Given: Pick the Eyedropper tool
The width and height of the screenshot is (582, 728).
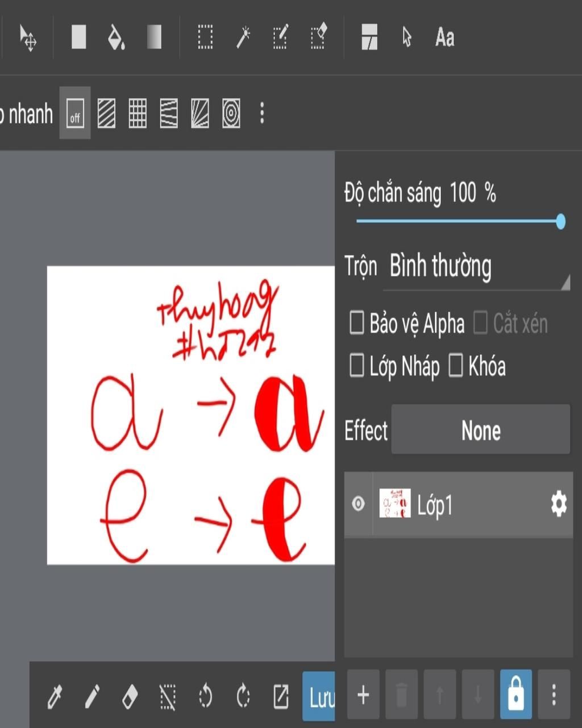Looking at the screenshot, I should [55, 696].
